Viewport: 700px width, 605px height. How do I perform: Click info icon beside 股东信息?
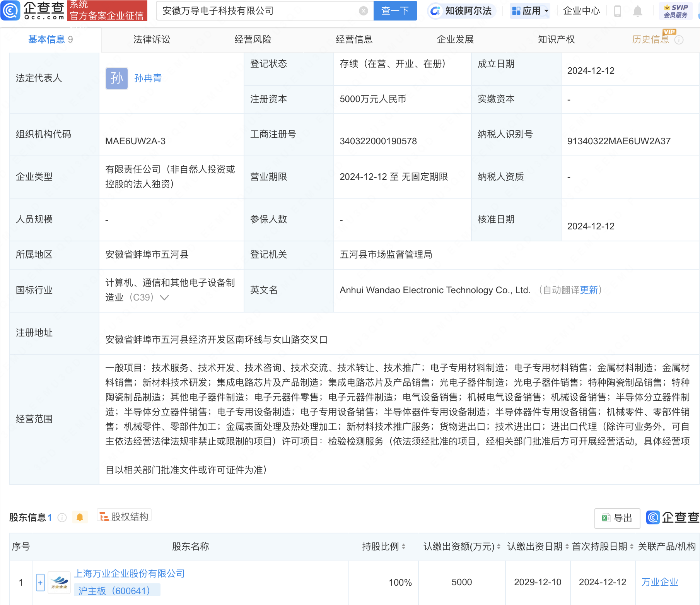pos(62,518)
